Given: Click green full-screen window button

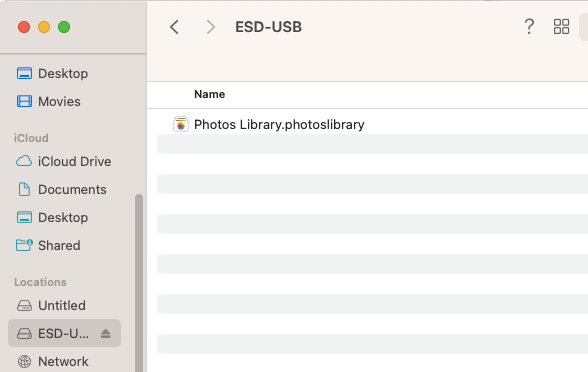Looking at the screenshot, I should [64, 27].
